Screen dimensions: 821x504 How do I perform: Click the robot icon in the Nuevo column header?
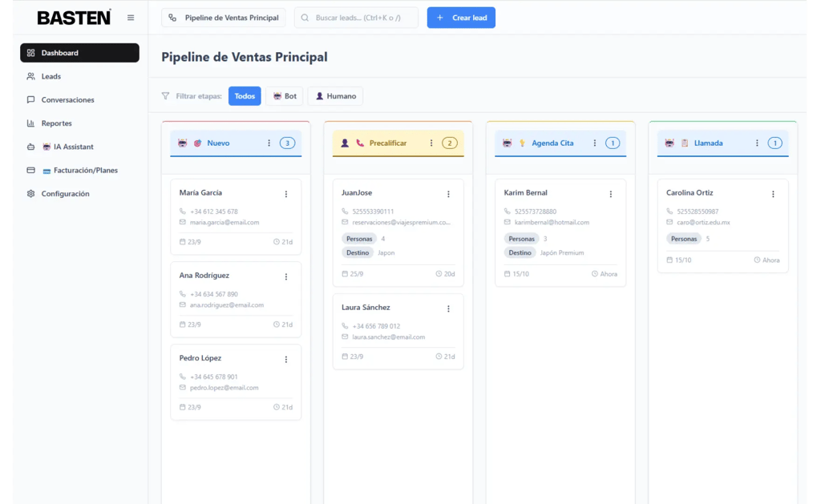[184, 143]
